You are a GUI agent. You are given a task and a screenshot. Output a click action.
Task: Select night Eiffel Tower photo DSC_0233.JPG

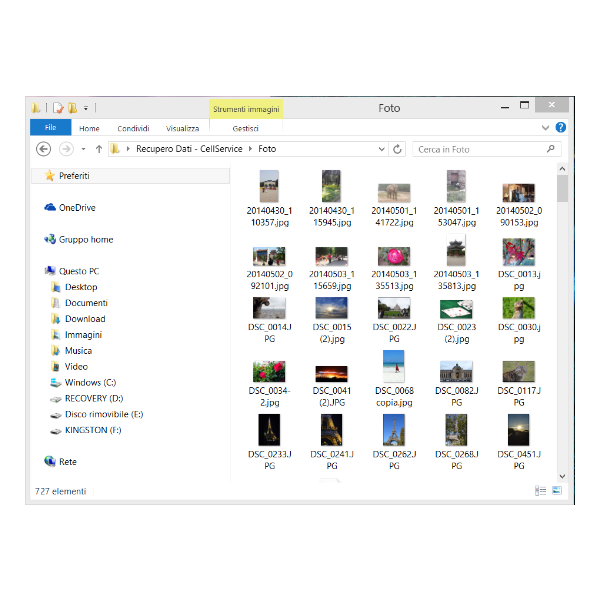269,442
